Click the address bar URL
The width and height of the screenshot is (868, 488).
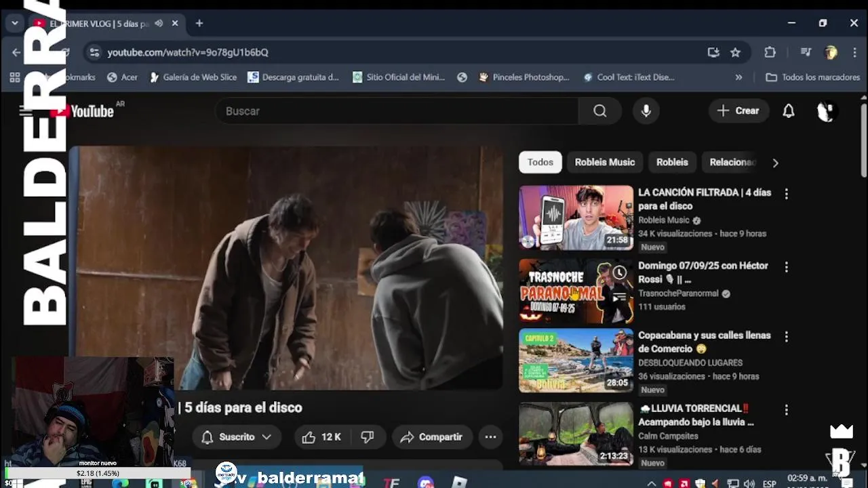coord(188,52)
